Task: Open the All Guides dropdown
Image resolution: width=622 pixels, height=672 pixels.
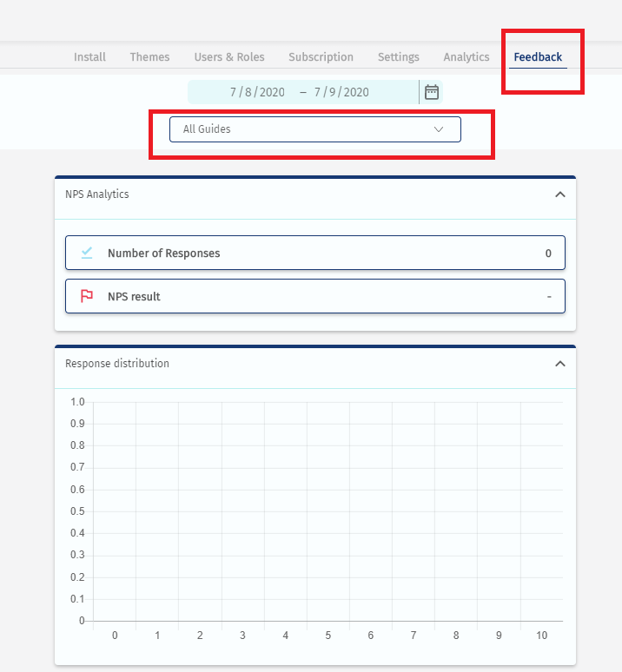Action: pos(314,129)
